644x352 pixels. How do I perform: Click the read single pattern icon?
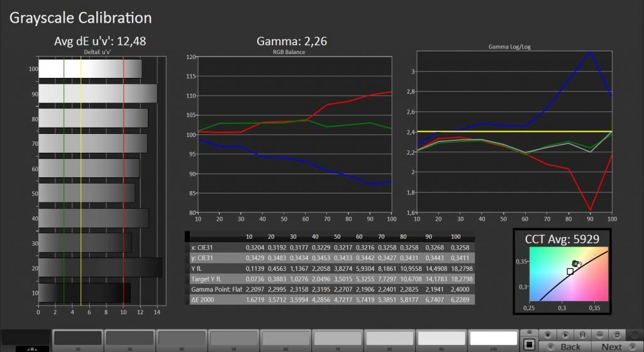click(x=582, y=335)
